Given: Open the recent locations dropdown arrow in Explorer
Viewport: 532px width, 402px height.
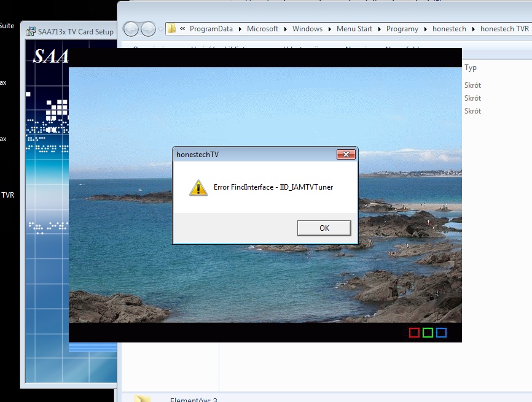Looking at the screenshot, I should click(160, 29).
